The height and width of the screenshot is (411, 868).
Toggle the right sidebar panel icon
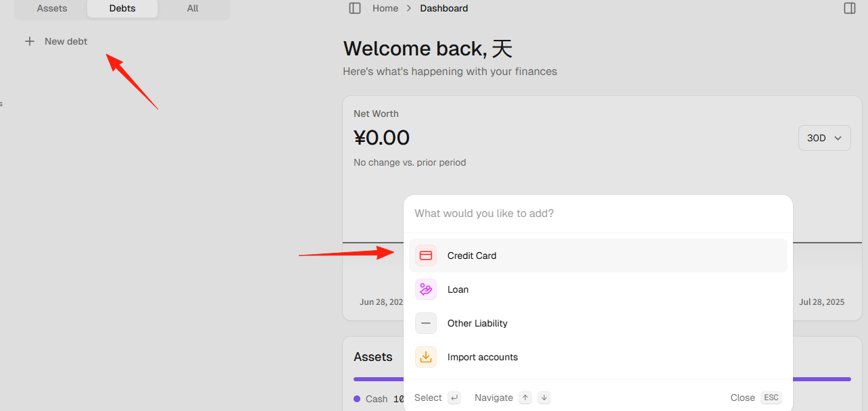[x=850, y=8]
